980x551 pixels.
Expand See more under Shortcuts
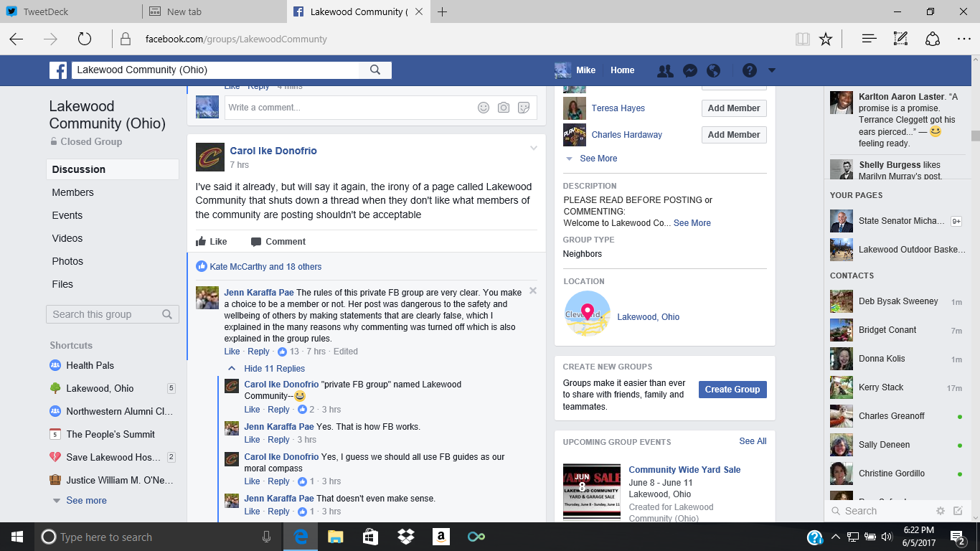(x=86, y=501)
